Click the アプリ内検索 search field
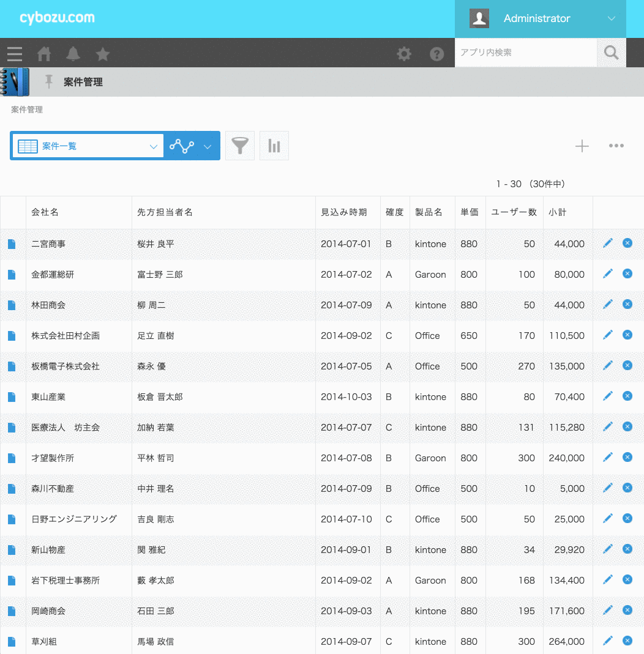Viewport: 644px width, 654px height. [525, 53]
